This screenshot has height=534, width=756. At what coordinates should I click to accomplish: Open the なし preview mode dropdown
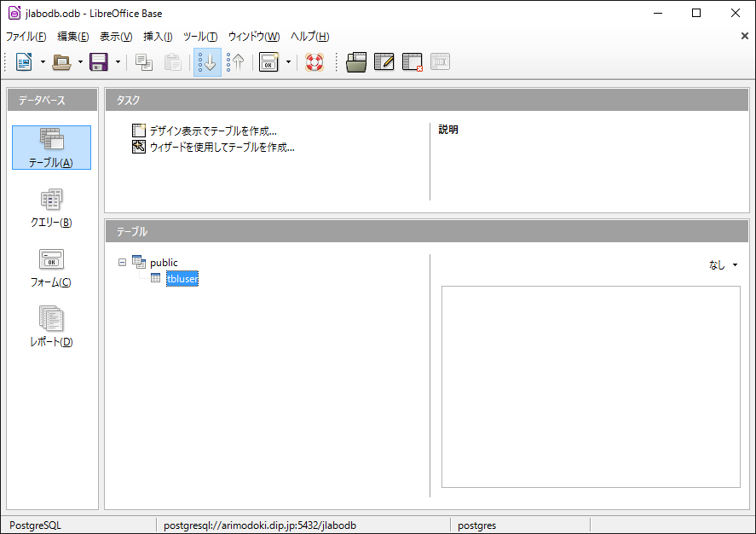pyautogui.click(x=724, y=264)
